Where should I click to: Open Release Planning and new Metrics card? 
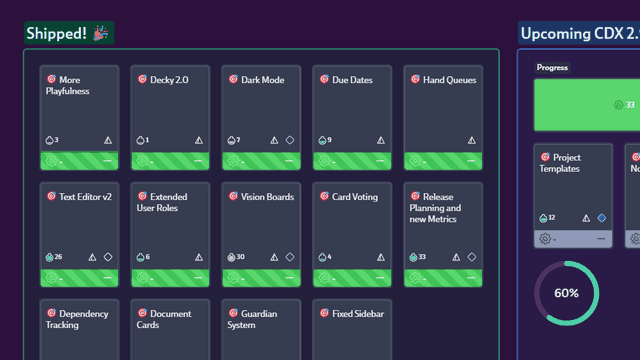coord(443,235)
